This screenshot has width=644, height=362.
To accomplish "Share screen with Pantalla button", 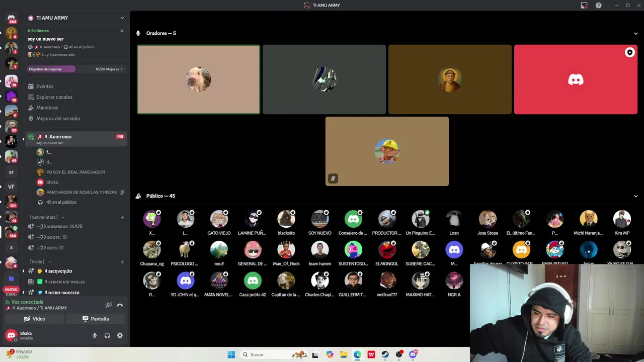I will click(x=96, y=319).
